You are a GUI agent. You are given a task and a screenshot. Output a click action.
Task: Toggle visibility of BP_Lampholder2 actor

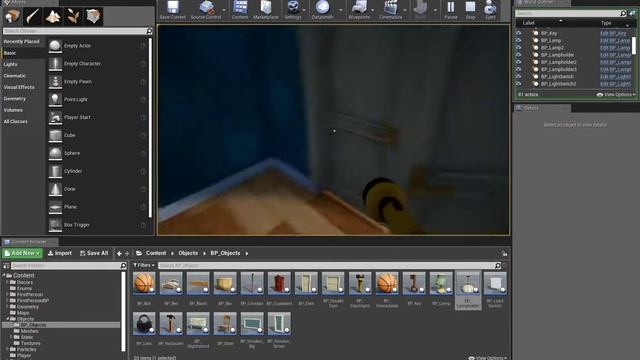click(x=519, y=62)
